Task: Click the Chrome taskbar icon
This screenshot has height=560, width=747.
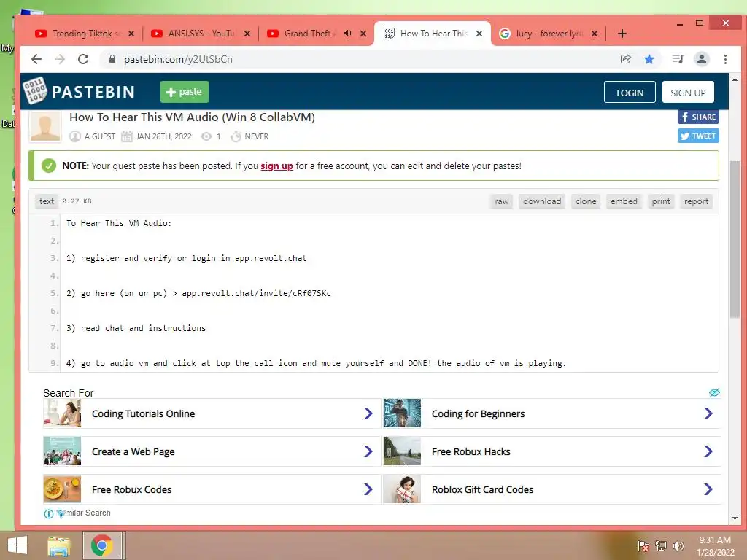Action: coord(102,545)
